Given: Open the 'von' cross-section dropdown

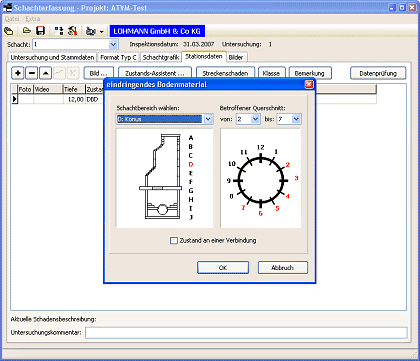Looking at the screenshot, I should 256,119.
